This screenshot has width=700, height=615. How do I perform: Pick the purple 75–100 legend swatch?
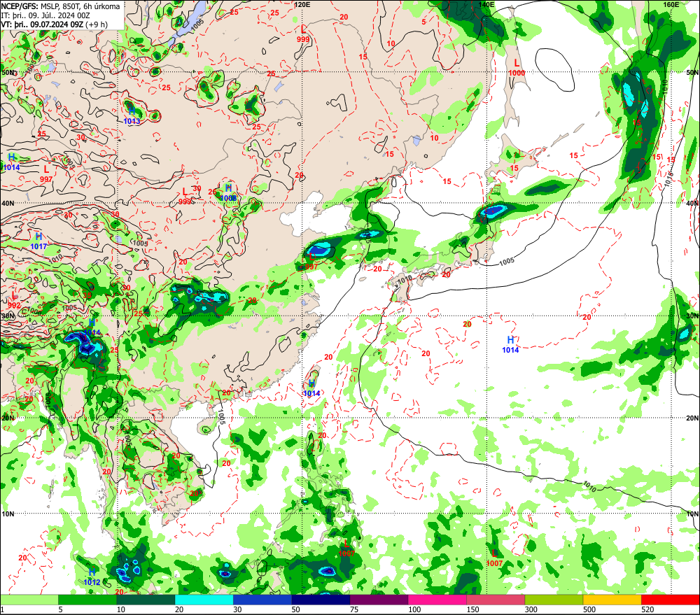pyautogui.click(x=379, y=600)
